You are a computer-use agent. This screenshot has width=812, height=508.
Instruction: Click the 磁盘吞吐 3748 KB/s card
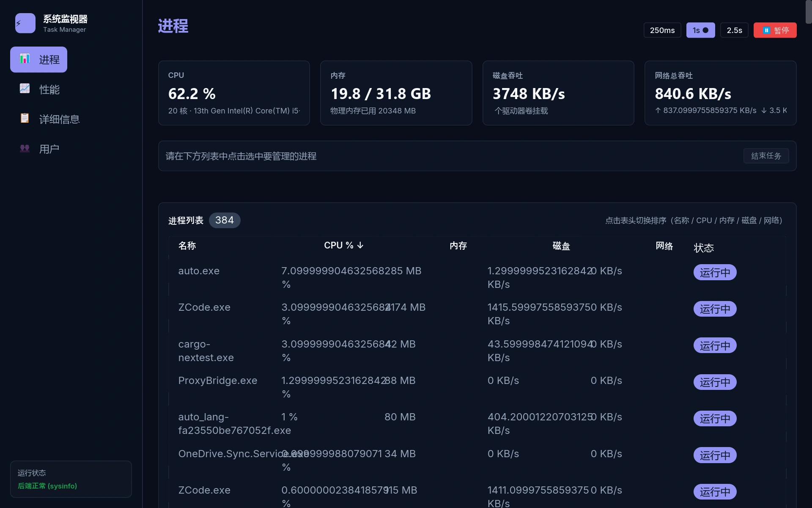(x=558, y=93)
